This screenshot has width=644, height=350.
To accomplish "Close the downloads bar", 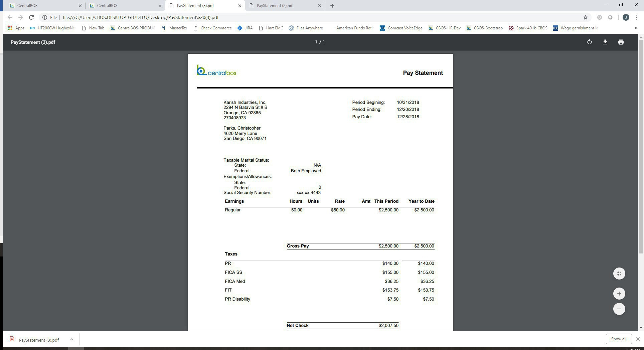I will click(x=637, y=339).
